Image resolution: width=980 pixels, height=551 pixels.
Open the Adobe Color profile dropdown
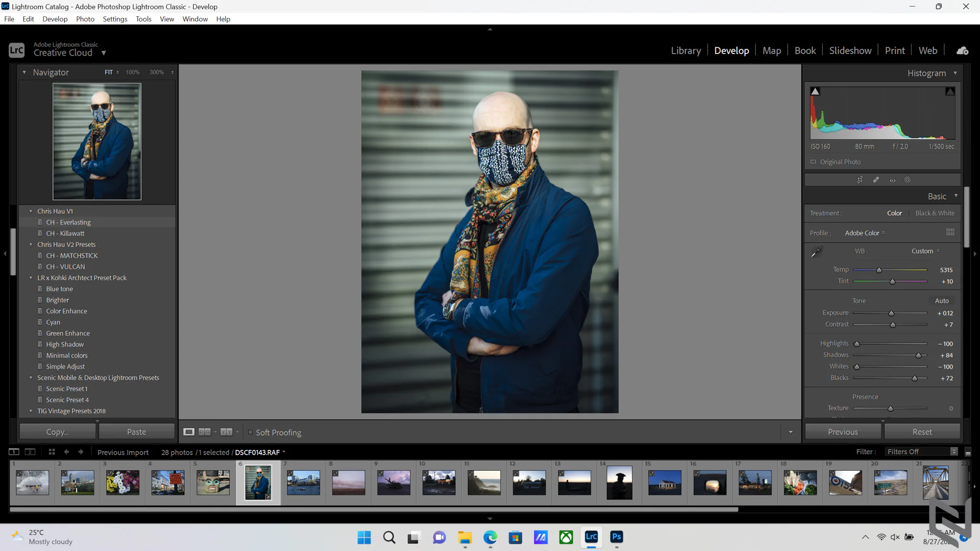click(x=865, y=233)
